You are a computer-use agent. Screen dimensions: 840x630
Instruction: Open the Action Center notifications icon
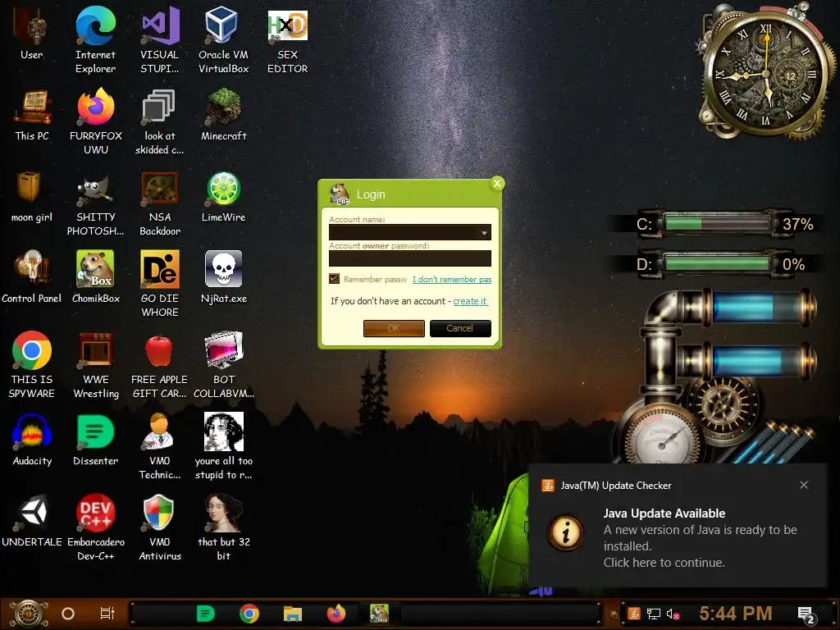point(806,614)
